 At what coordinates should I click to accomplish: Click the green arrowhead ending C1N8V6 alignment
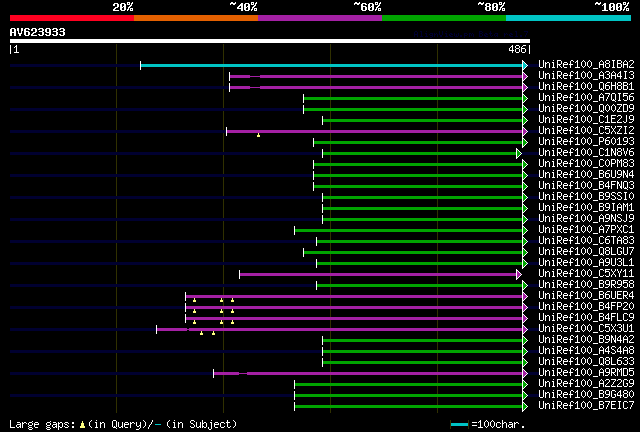pos(519,154)
